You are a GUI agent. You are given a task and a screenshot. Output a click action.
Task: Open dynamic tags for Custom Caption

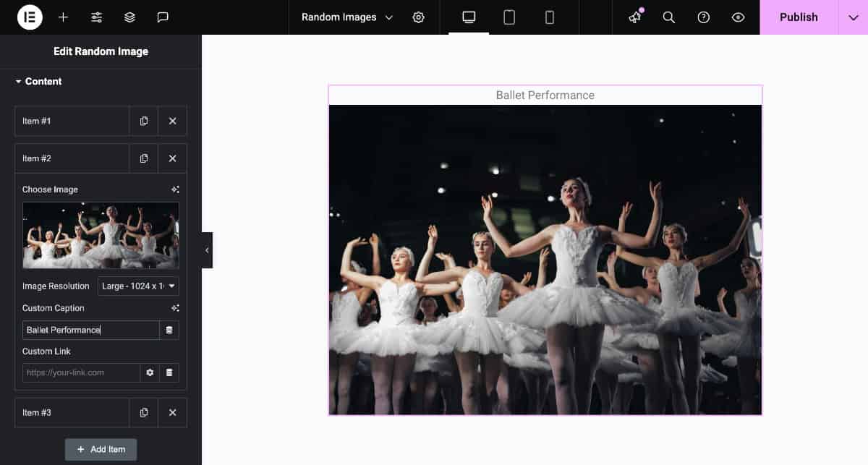click(x=169, y=330)
